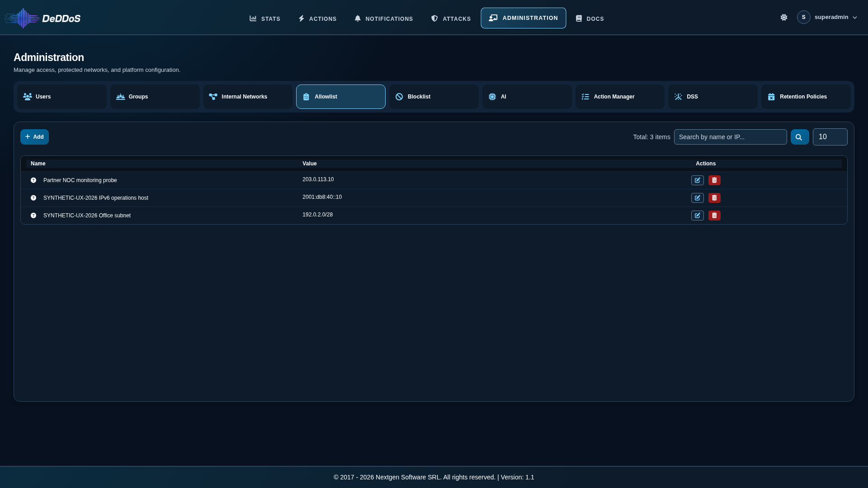Focus the Search by name or IP field
The height and width of the screenshot is (488, 868).
[730, 137]
